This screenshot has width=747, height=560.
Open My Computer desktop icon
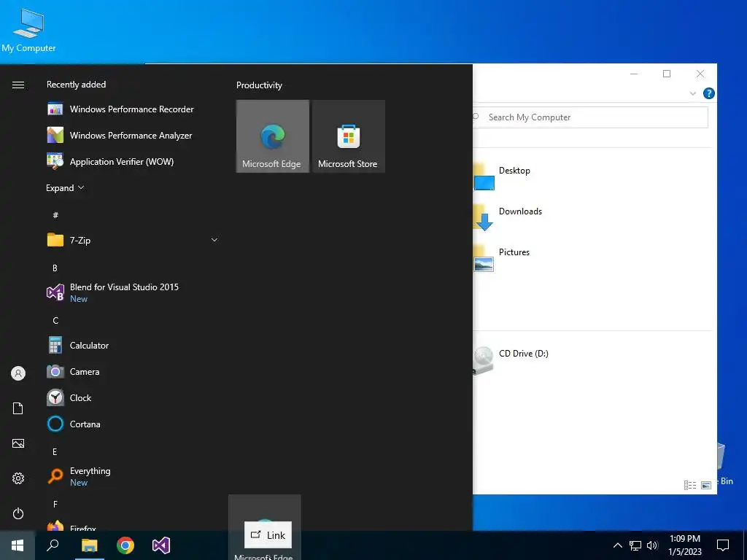(x=28, y=29)
